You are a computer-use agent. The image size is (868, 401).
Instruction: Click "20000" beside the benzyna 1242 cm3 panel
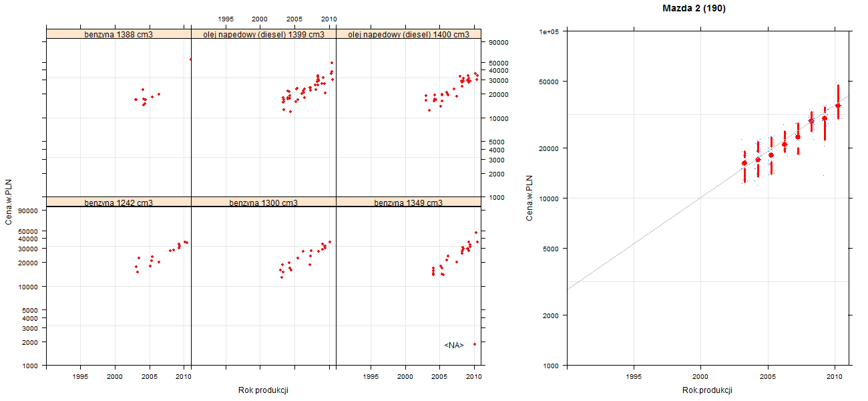click(x=29, y=263)
